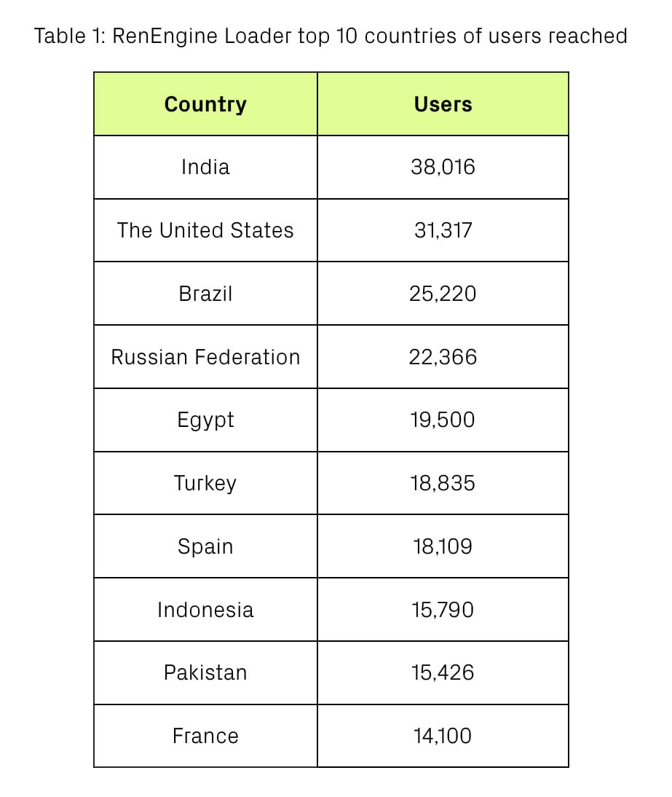
Task: Select the 22,366 users value
Action: (443, 357)
